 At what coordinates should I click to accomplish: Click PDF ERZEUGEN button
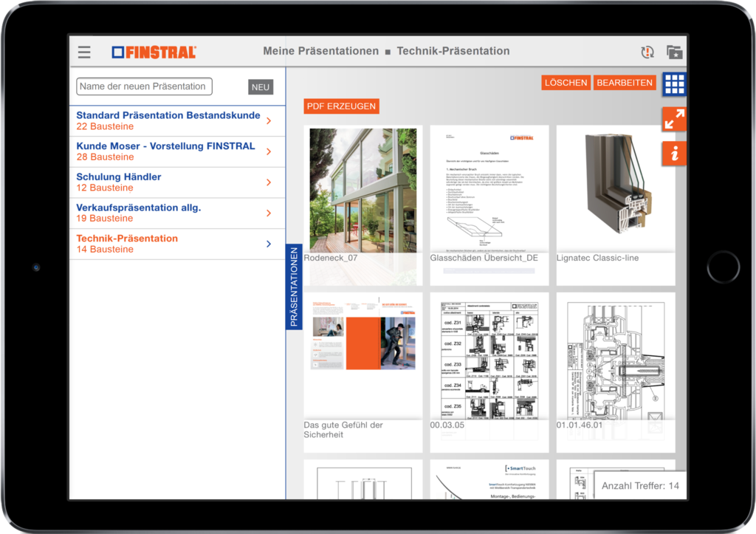click(x=341, y=106)
